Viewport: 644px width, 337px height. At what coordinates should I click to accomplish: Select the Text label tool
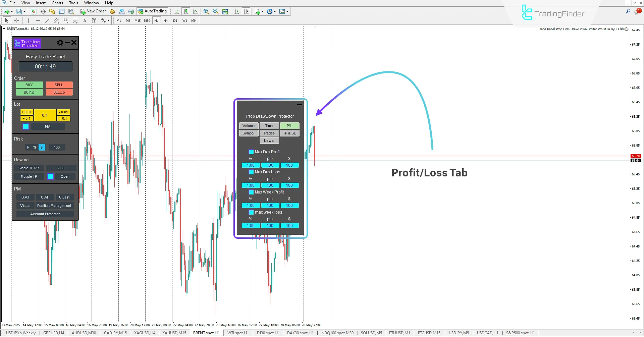click(x=94, y=20)
